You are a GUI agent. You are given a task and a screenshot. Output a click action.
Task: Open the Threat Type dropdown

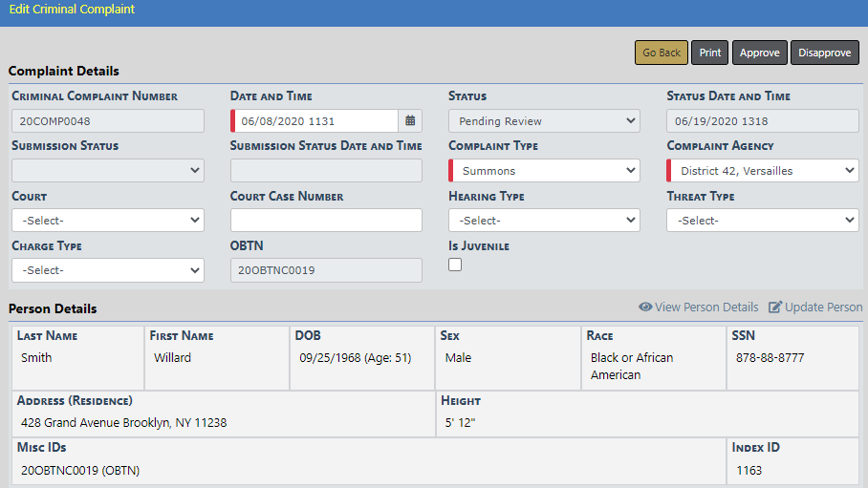point(762,221)
